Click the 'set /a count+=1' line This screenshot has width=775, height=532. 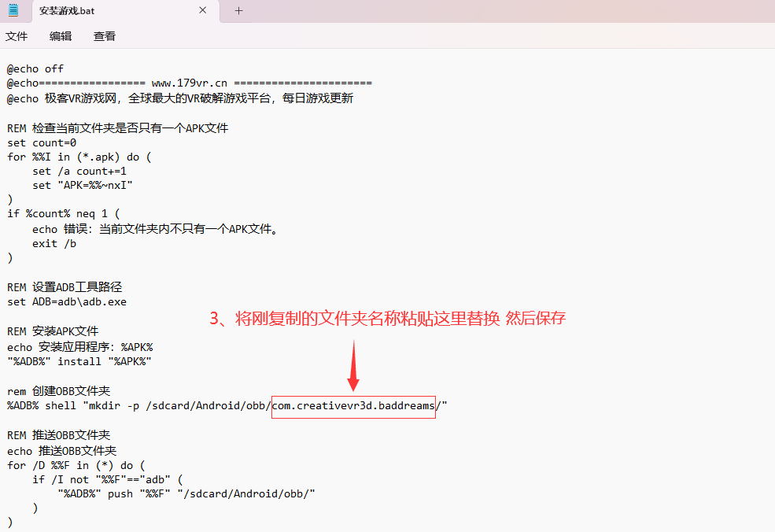(79, 172)
